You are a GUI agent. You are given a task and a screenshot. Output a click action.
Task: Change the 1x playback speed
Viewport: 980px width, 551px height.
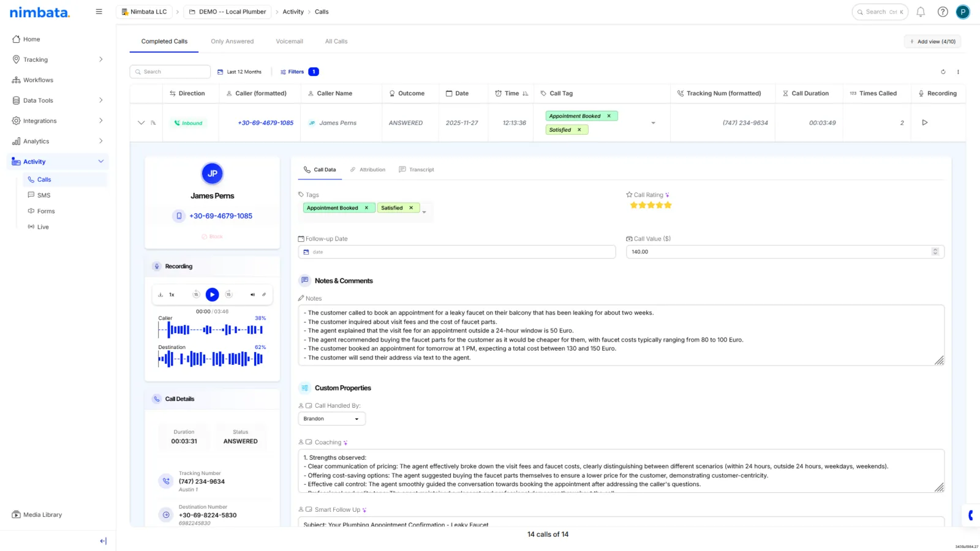tap(172, 294)
